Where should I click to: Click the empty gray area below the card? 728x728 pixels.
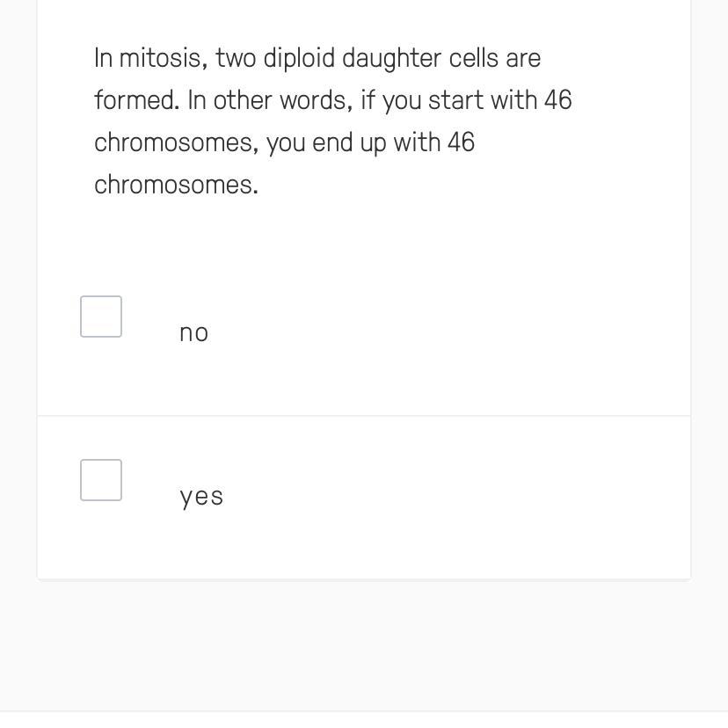tap(363, 646)
